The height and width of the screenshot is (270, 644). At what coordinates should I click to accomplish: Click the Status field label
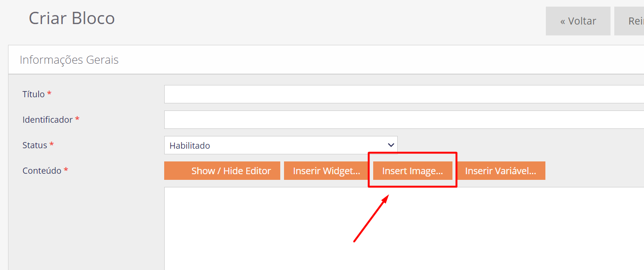(35, 145)
